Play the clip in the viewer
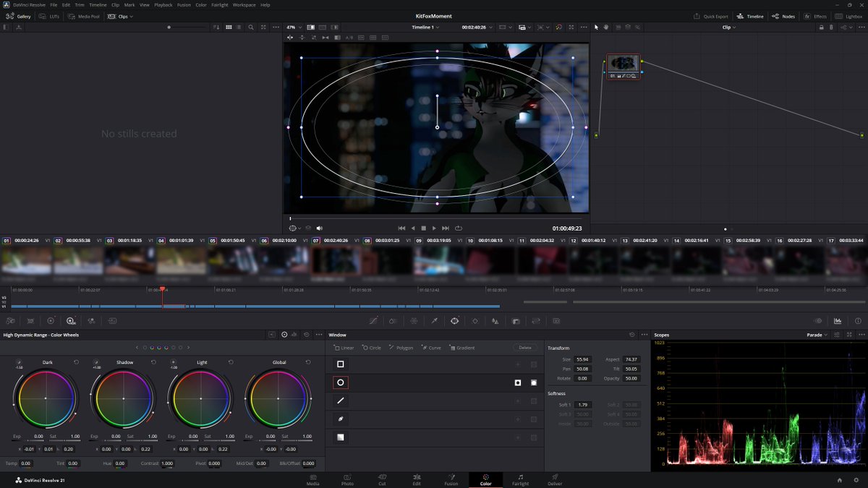This screenshot has height=488, width=868. pyautogui.click(x=434, y=228)
